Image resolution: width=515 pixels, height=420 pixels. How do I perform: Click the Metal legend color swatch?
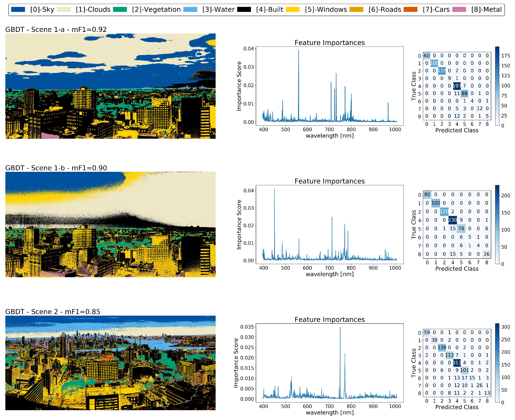[459, 9]
